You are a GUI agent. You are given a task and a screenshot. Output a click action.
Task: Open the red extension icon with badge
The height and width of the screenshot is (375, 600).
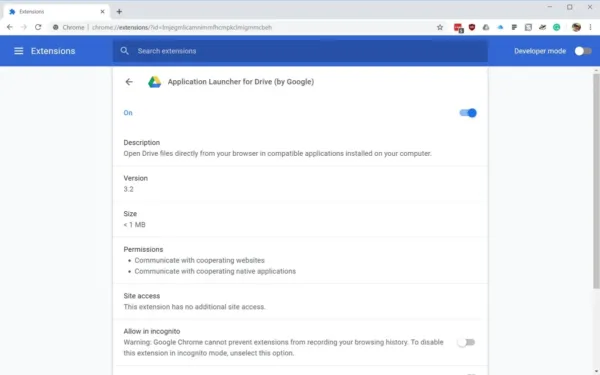[458, 28]
